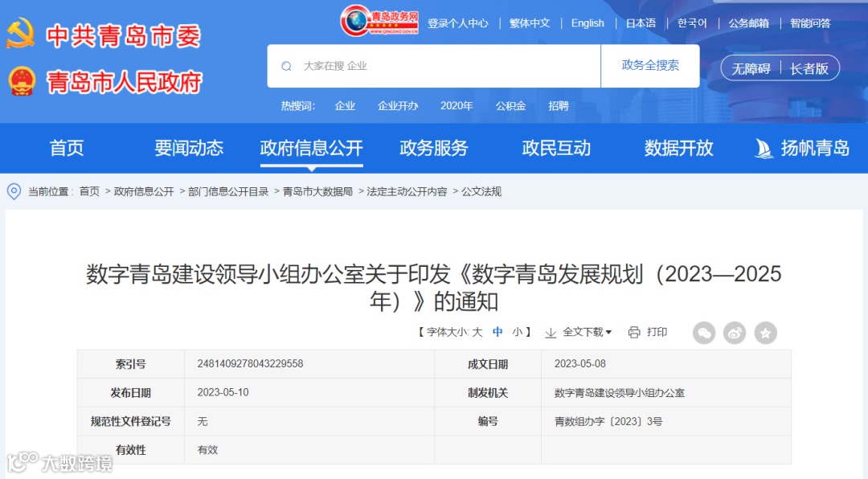Click the Qingdao government portal globe logo

(379, 21)
